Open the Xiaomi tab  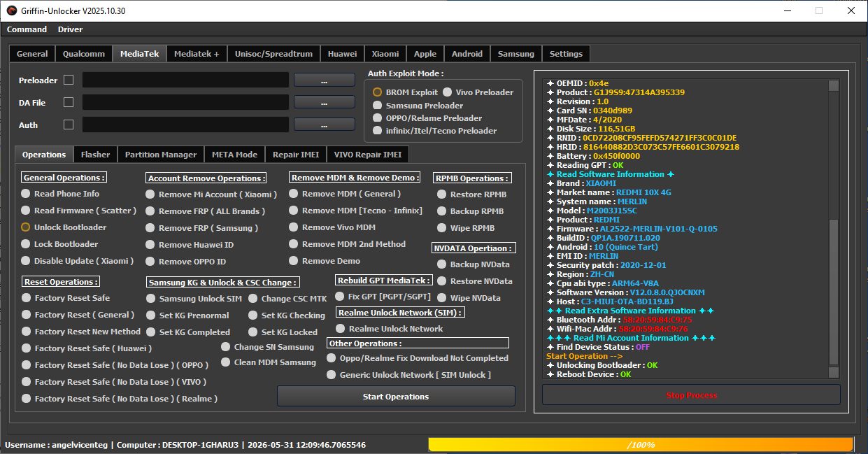[x=385, y=54]
